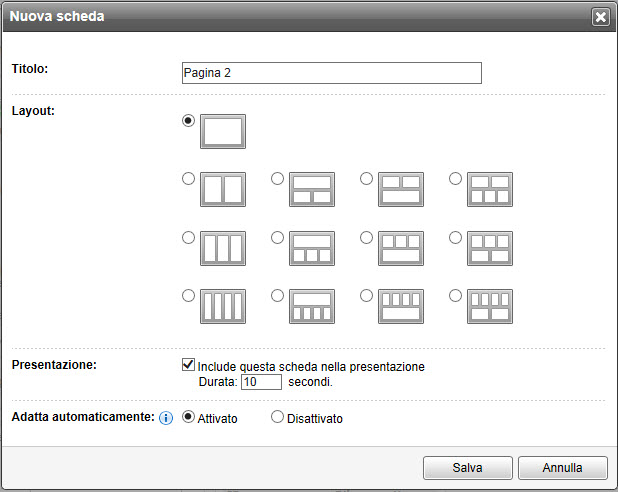Image resolution: width=618 pixels, height=492 pixels.
Task: Close the Nuova scheda dialog
Action: [600, 16]
